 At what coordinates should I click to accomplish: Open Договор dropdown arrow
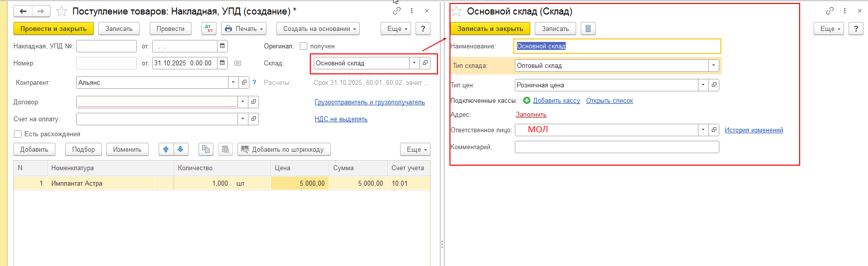(x=243, y=102)
